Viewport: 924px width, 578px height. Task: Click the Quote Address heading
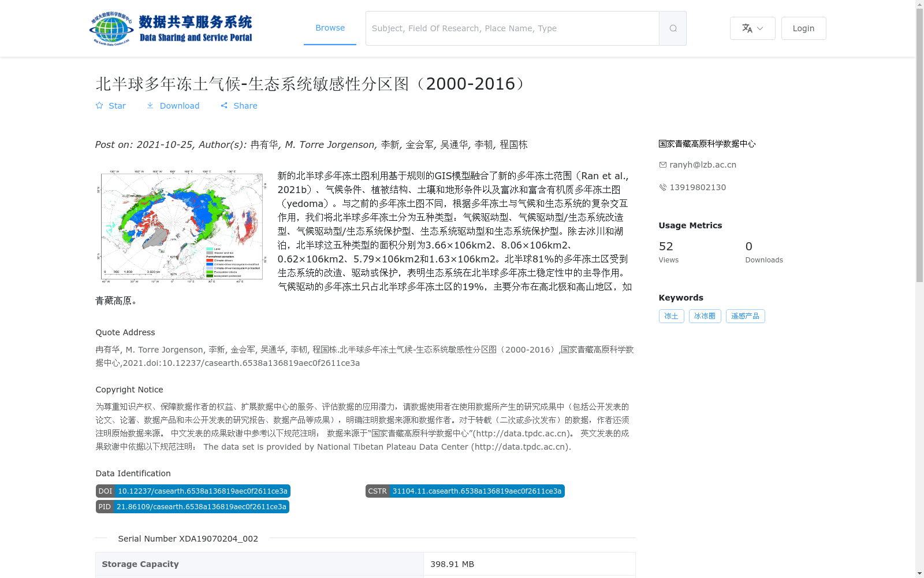click(x=125, y=332)
